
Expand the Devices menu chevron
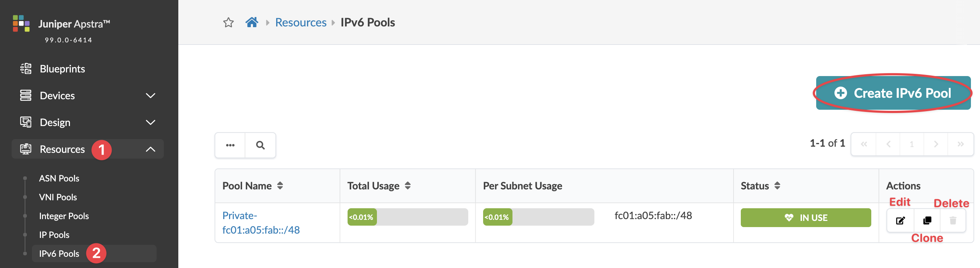(151, 95)
